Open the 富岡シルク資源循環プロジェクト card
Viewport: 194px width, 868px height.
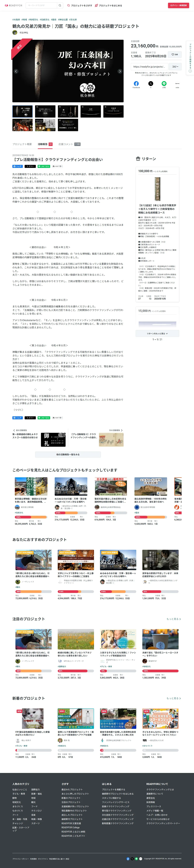76,733
